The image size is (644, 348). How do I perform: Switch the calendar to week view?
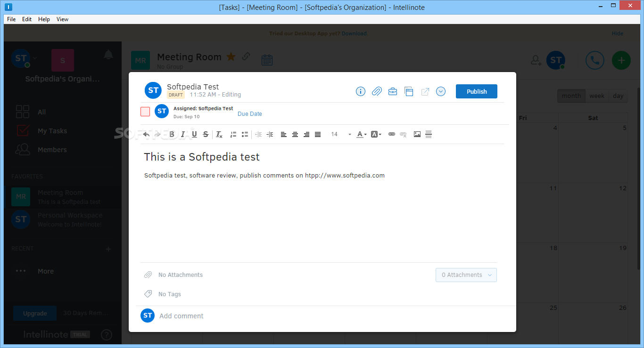tap(597, 96)
